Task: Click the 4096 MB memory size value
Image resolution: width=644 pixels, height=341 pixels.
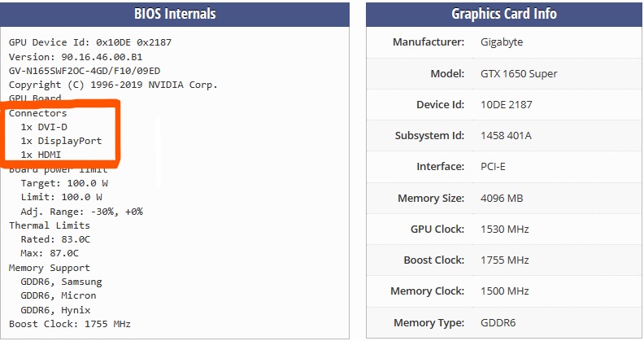Action: (x=503, y=199)
